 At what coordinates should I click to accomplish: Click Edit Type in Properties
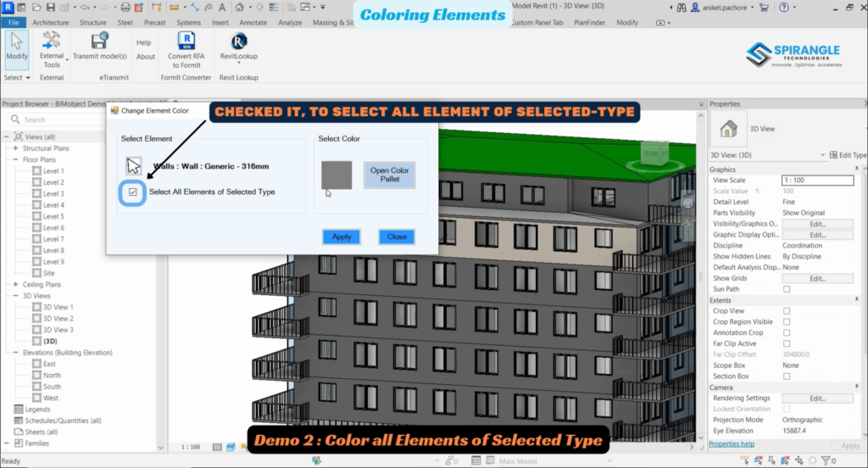[x=849, y=155]
